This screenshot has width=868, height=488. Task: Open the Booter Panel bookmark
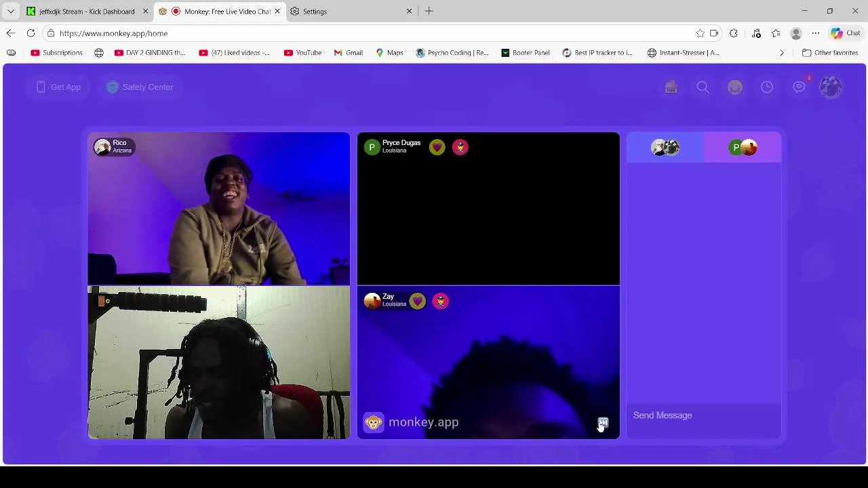(x=526, y=53)
